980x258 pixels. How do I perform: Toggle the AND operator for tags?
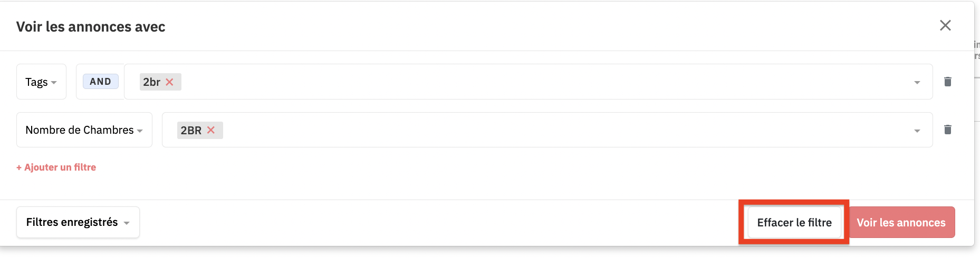[100, 82]
